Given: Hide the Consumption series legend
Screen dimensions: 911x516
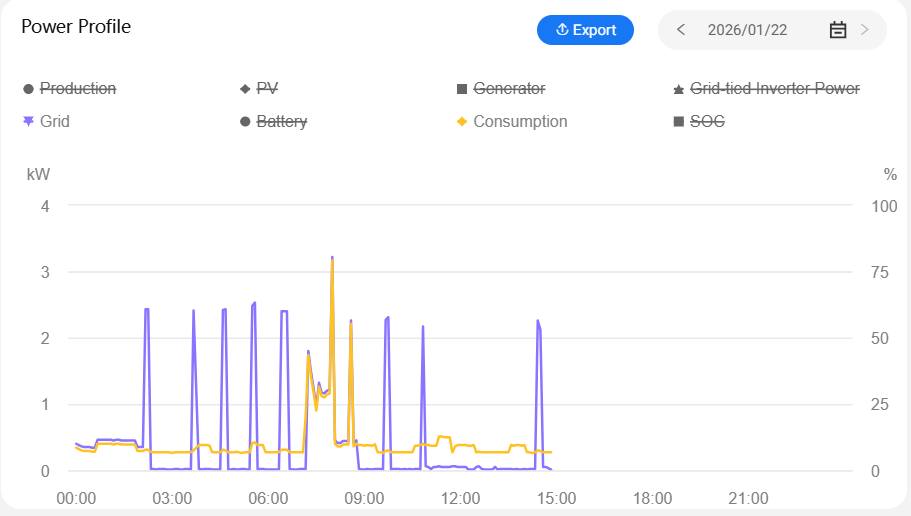Looking at the screenshot, I should 512,121.
